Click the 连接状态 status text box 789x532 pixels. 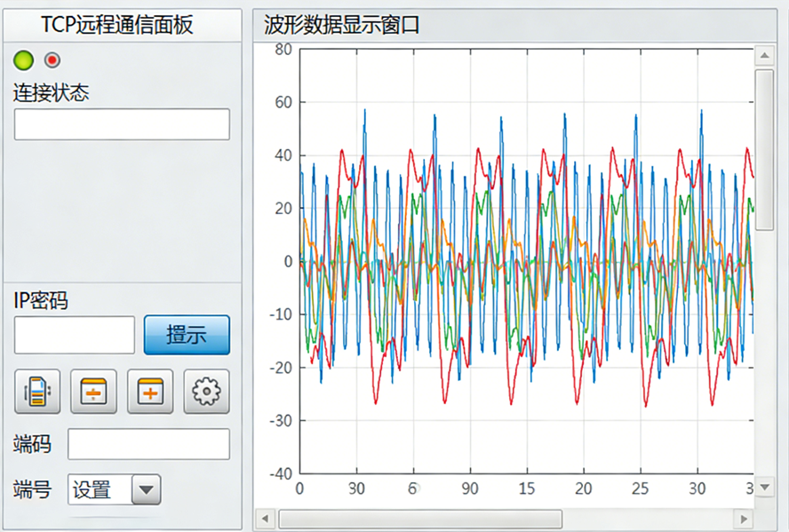pos(122,124)
